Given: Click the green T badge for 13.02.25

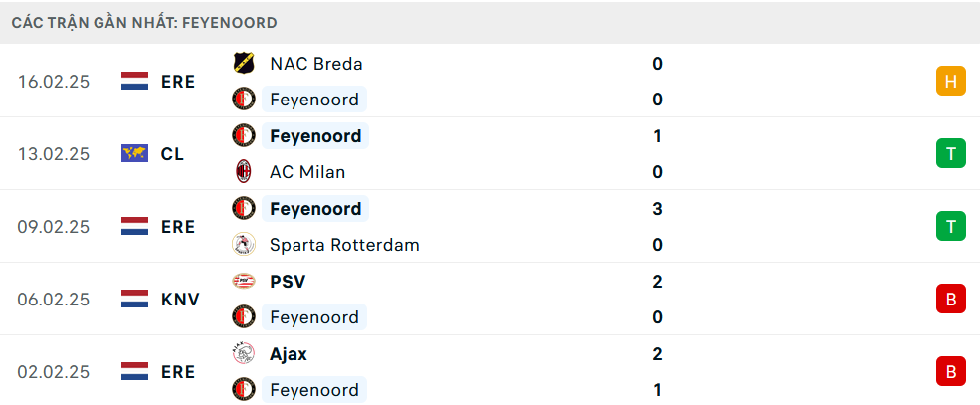Looking at the screenshot, I should [x=951, y=154].
